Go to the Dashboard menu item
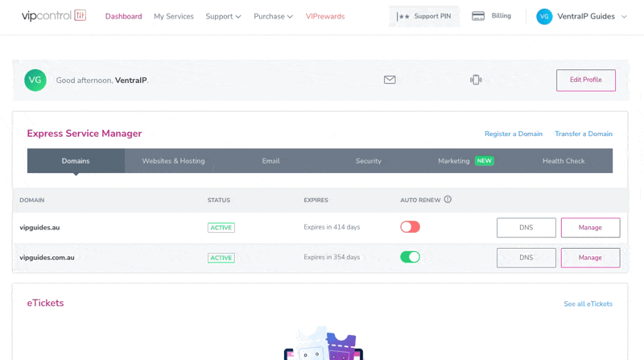 tap(124, 16)
